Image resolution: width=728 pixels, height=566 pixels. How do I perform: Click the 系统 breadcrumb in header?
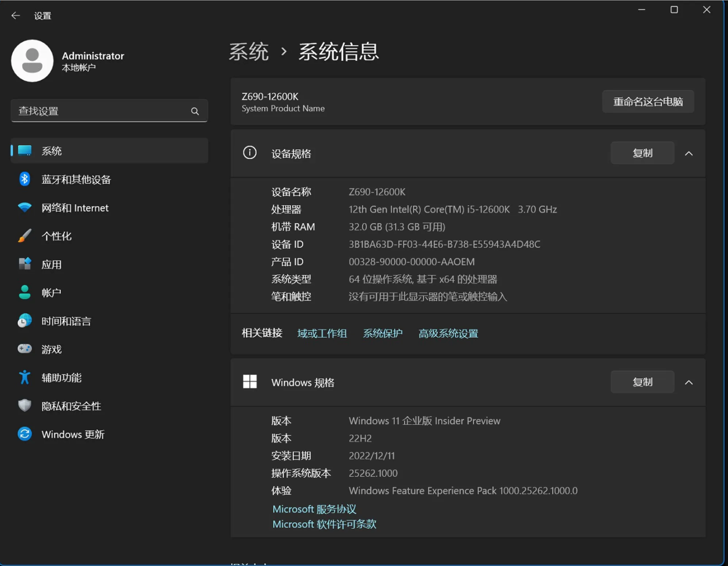(249, 51)
